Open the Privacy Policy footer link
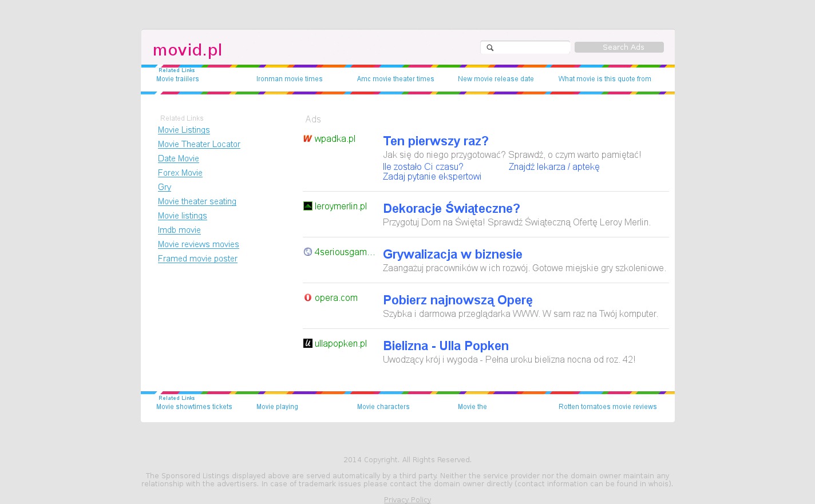This screenshot has height=504, width=815. click(407, 499)
